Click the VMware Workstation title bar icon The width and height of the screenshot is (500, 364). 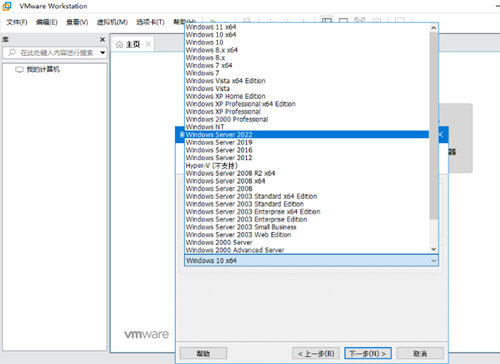[7, 6]
